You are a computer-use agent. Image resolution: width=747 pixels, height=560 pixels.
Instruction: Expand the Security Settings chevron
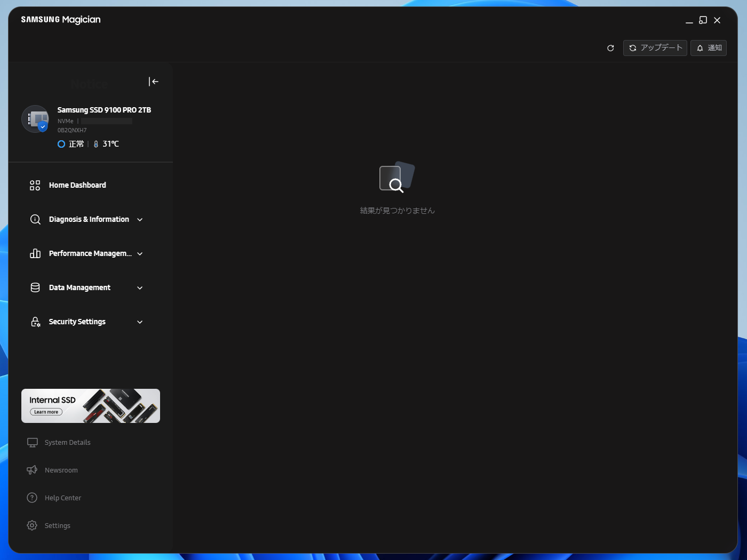140,322
